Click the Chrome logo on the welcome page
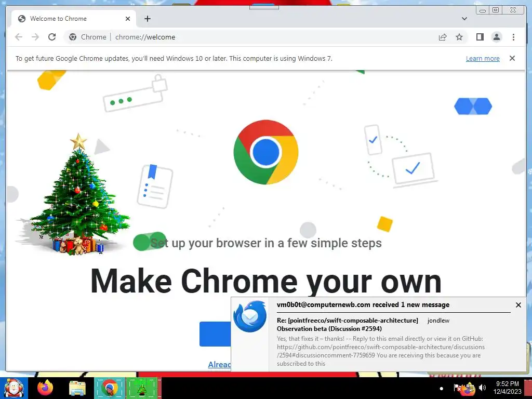Image resolution: width=532 pixels, height=399 pixels. (x=266, y=152)
